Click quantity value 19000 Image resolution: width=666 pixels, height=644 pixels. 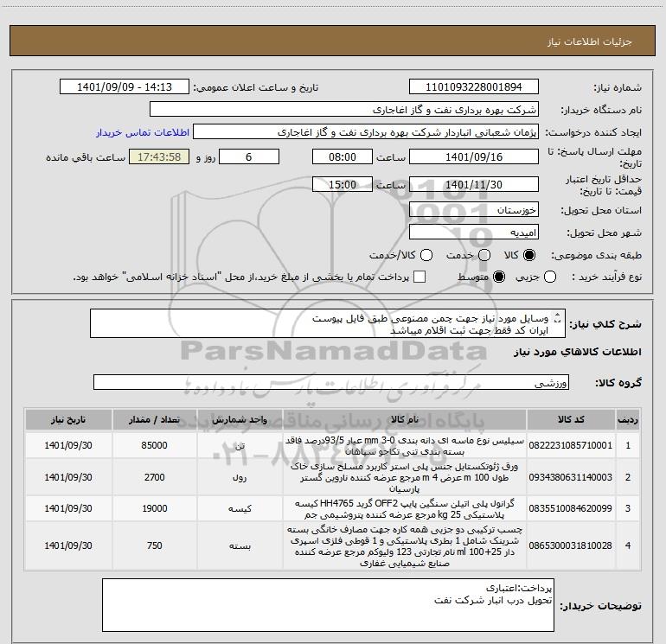[154, 508]
